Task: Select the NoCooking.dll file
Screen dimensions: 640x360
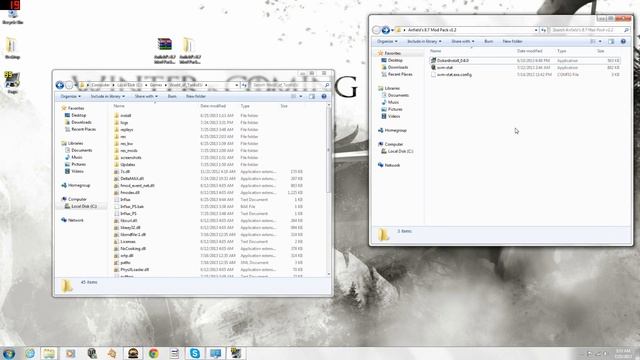Action: 133,249
